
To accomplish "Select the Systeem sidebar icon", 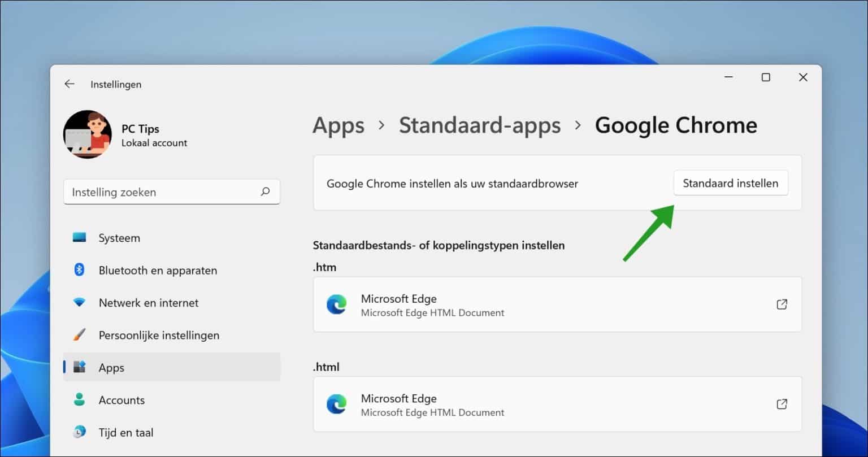I will 79,237.
